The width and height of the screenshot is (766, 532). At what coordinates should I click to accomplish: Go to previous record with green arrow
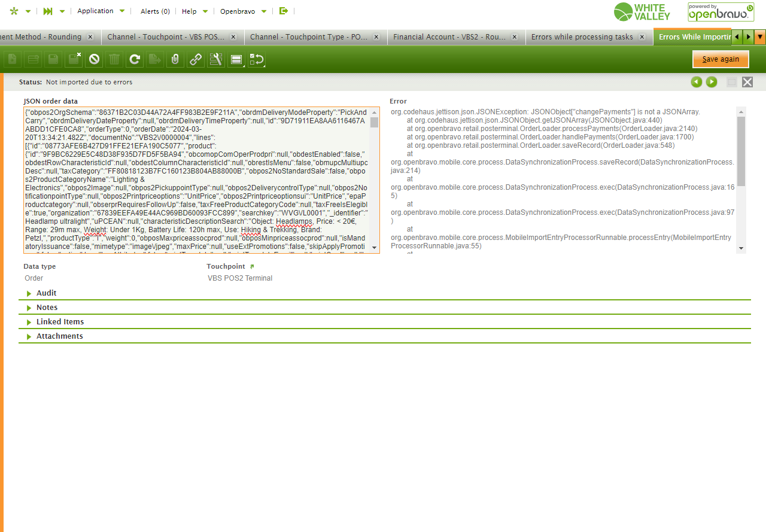click(697, 82)
